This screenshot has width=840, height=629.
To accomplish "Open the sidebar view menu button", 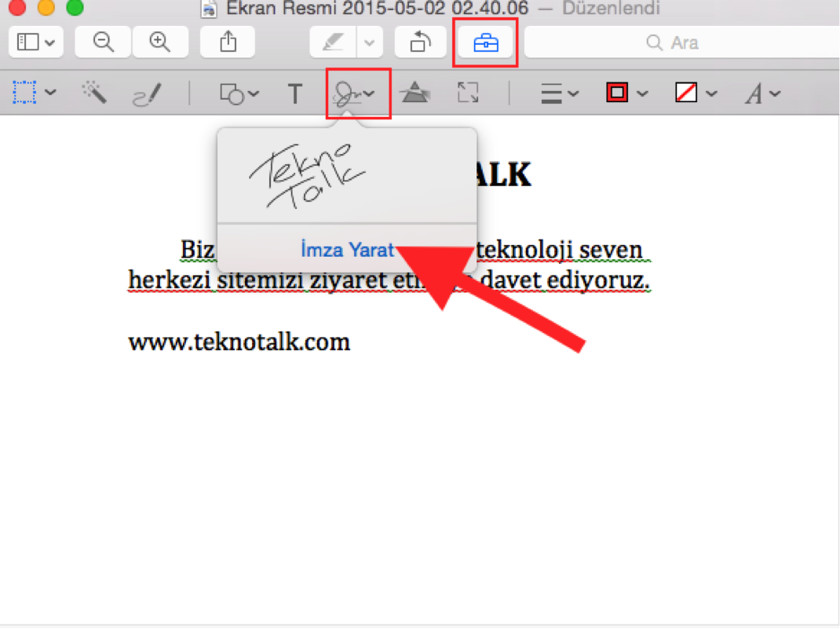I will click(x=36, y=42).
